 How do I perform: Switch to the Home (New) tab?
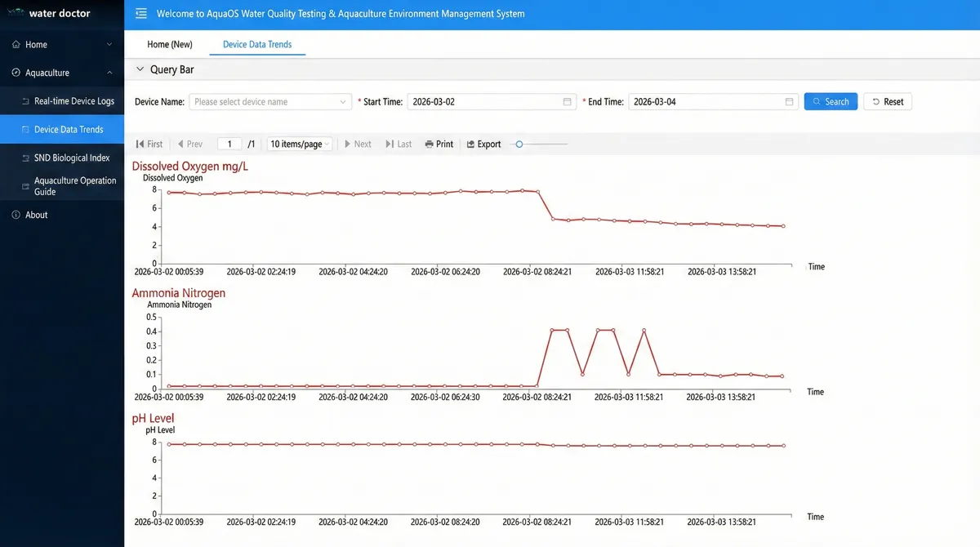[x=170, y=44]
